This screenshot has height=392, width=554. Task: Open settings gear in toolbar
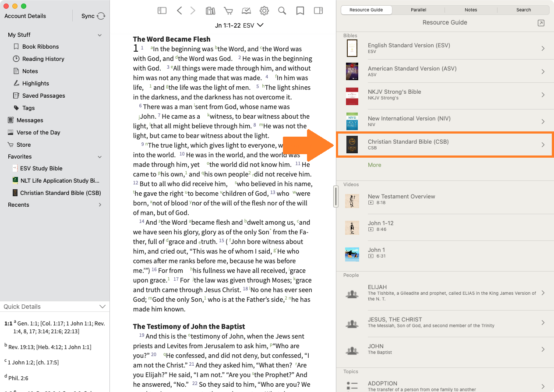264,11
